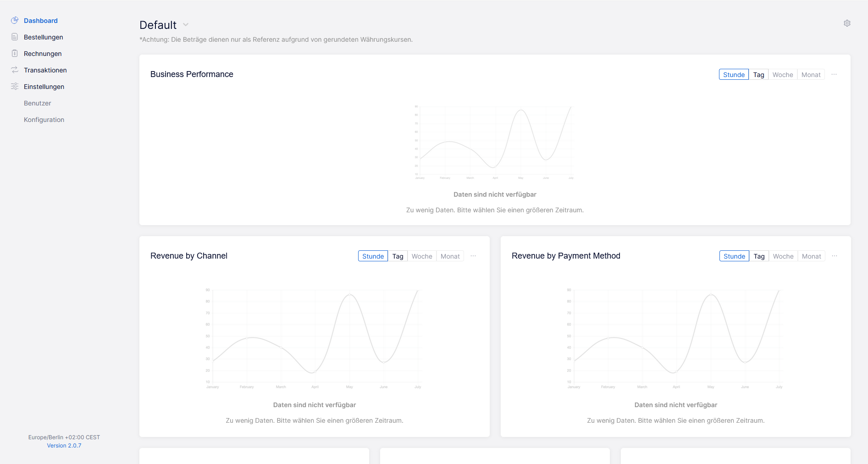Click the Einstellungen sliders icon
868x464 pixels.
(15, 87)
